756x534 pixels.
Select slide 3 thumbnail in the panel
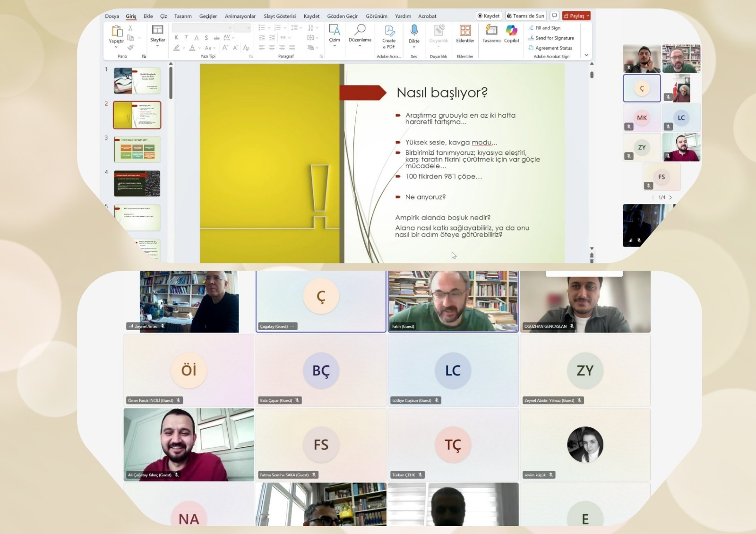click(137, 149)
